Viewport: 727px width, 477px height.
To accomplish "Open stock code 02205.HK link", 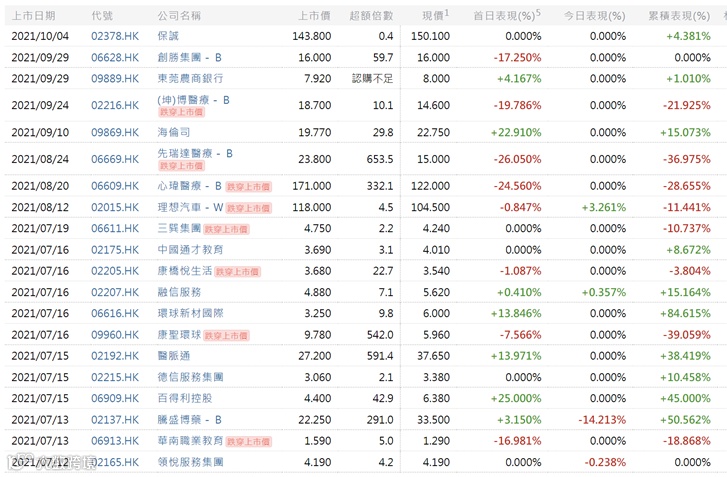I will (x=115, y=271).
